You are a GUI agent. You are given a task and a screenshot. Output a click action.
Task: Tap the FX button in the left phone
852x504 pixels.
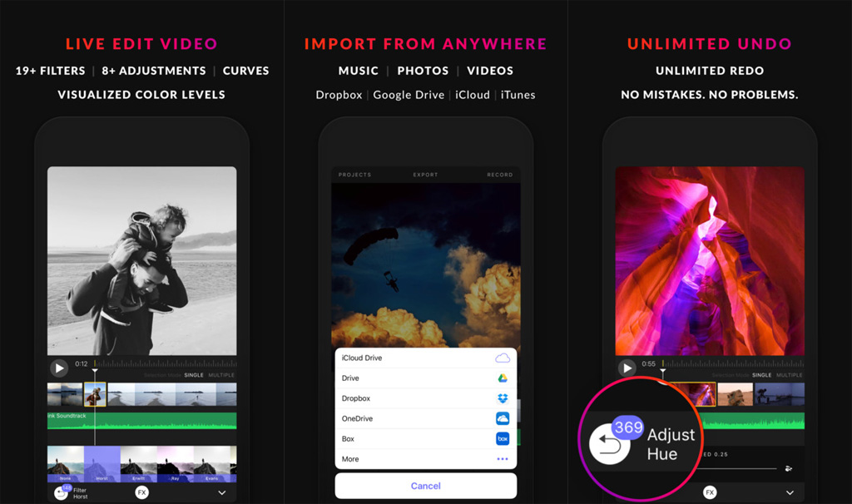tap(142, 492)
